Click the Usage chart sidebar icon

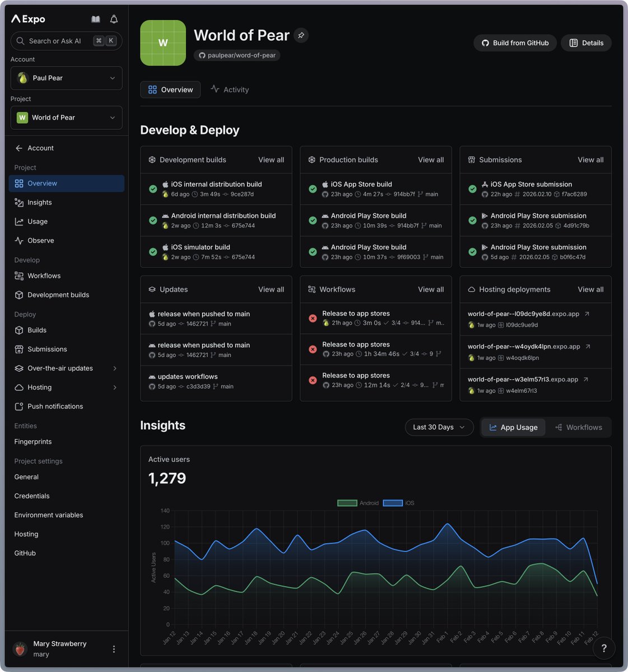(x=19, y=222)
